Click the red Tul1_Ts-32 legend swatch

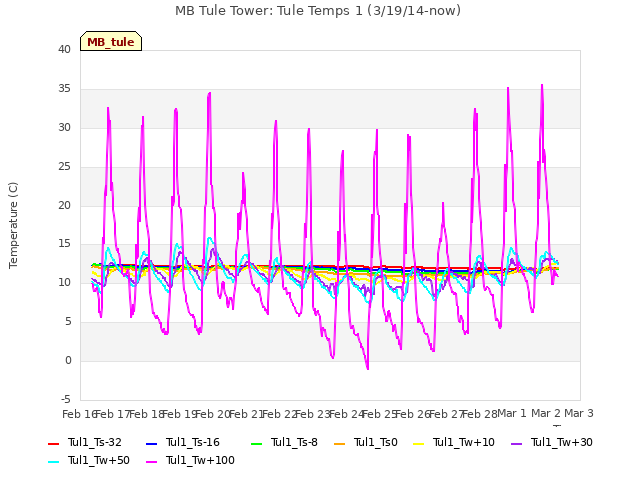click(53, 443)
